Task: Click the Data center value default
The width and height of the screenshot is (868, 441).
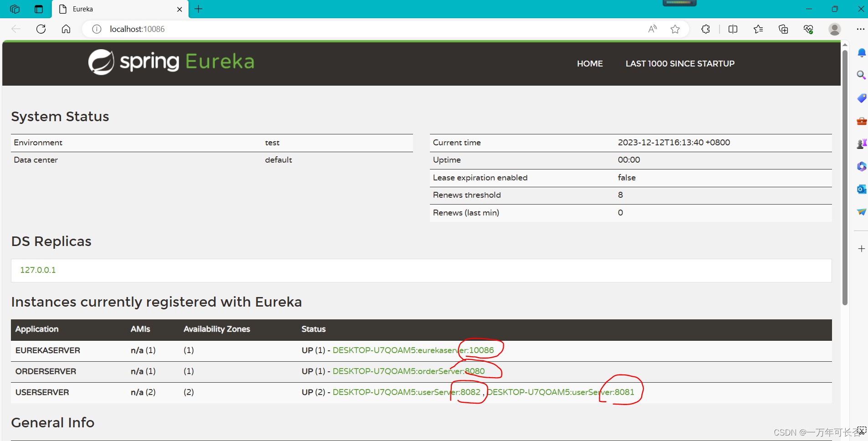Action: pos(278,160)
